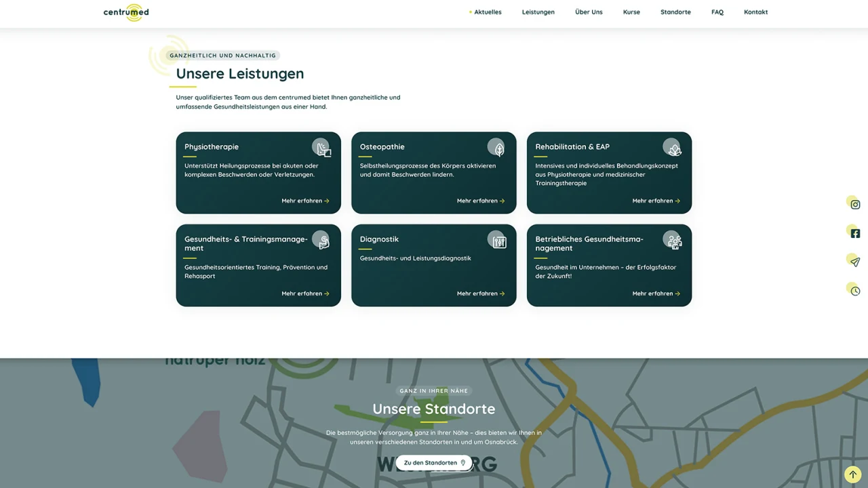Click Mehr erfahren under Physiotherapie
The width and height of the screenshot is (868, 488).
305,201
